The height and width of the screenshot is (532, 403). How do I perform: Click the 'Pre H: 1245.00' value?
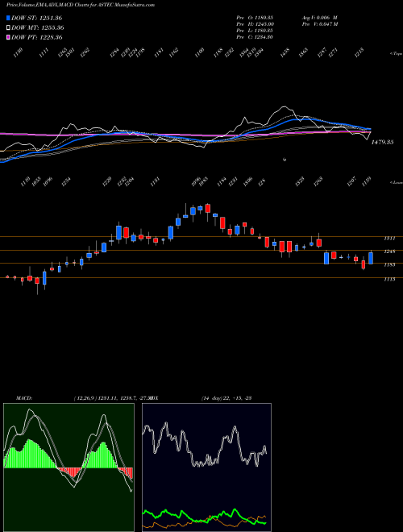tap(255, 24)
